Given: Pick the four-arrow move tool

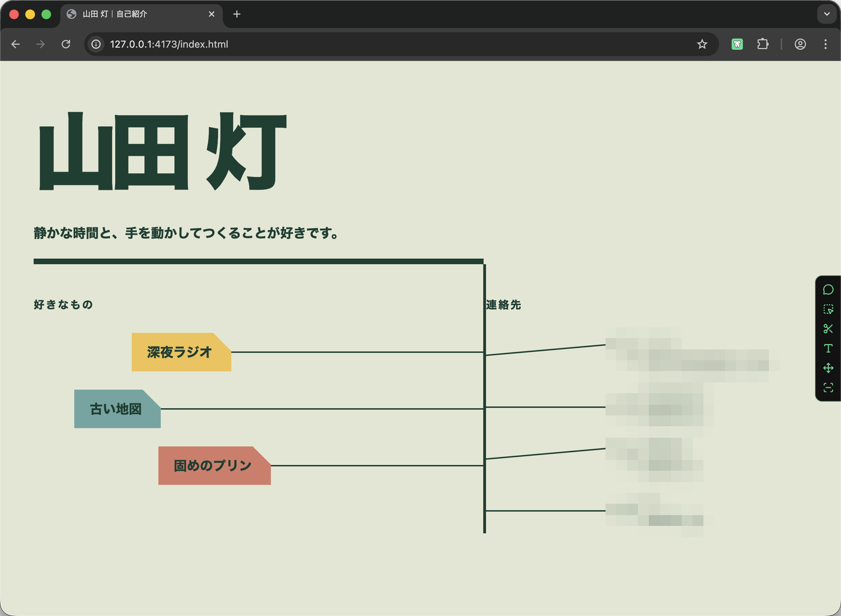Looking at the screenshot, I should [828, 367].
